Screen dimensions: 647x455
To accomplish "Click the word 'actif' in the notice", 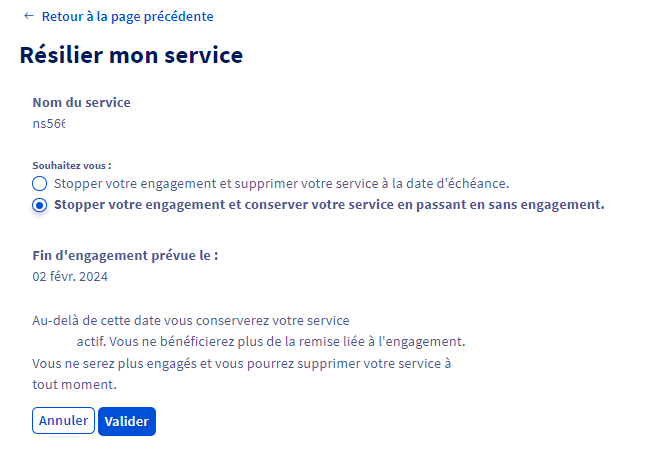I will point(120,341).
